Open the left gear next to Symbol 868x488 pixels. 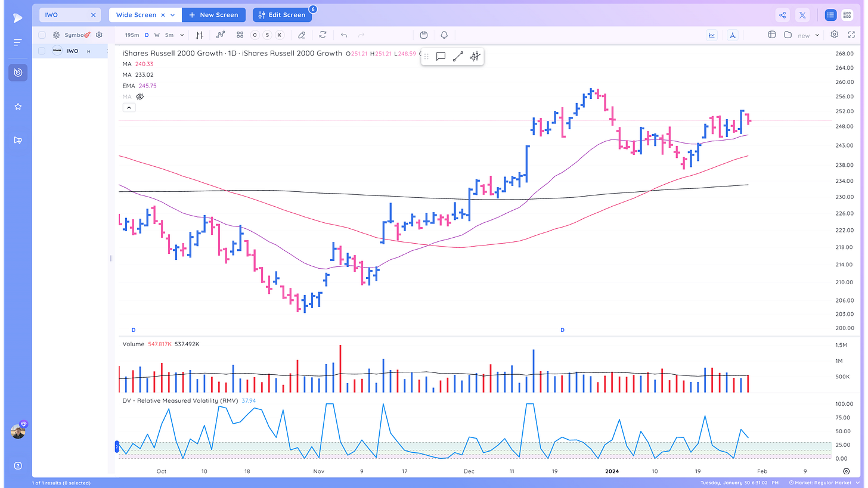click(x=56, y=35)
